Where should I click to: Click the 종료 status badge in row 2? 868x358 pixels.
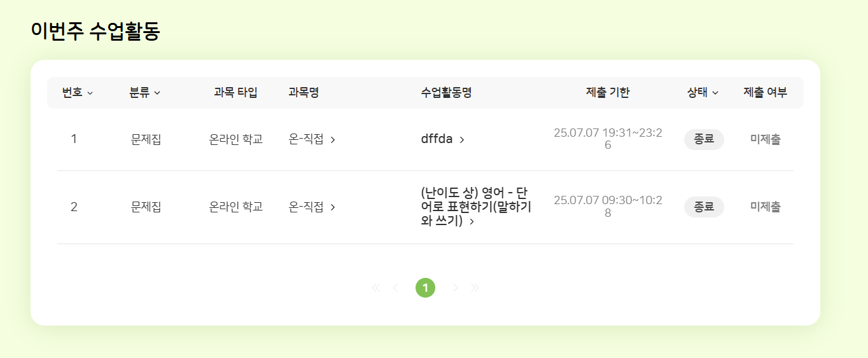coord(704,207)
